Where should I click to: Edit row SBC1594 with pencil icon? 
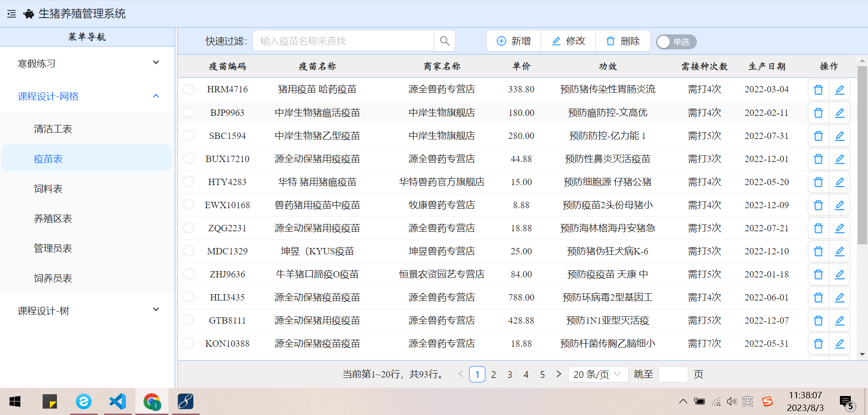tap(839, 136)
